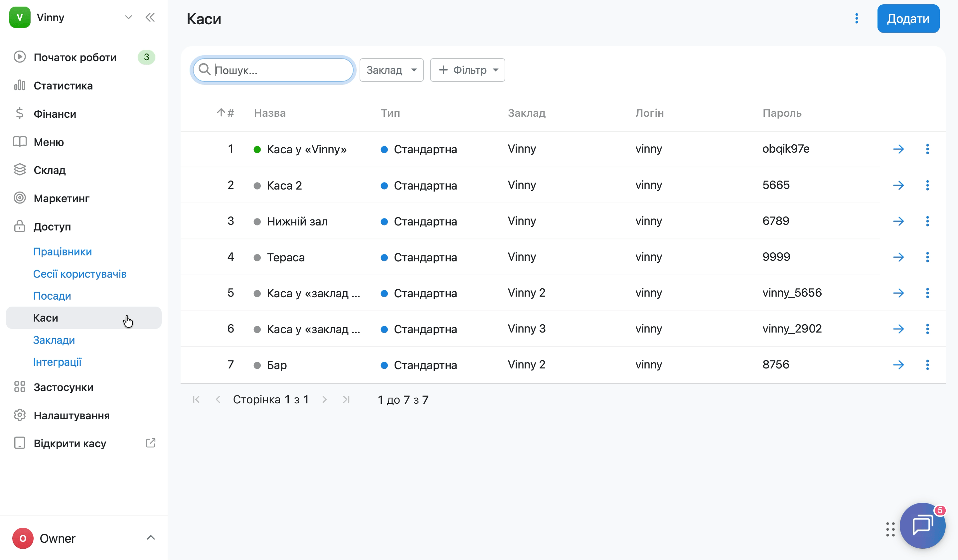Expand the Vinny account dropdown chevron

[x=128, y=18]
